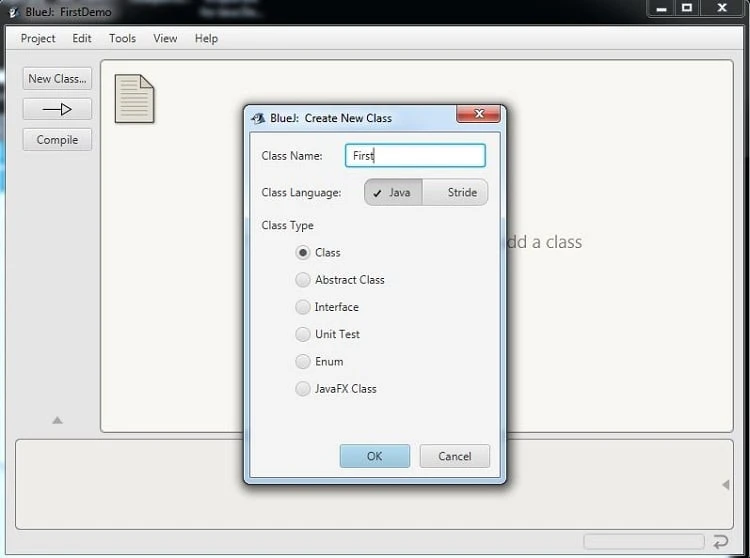Collapse the side pane with the left triangle
750x558 pixels.
coord(725,485)
